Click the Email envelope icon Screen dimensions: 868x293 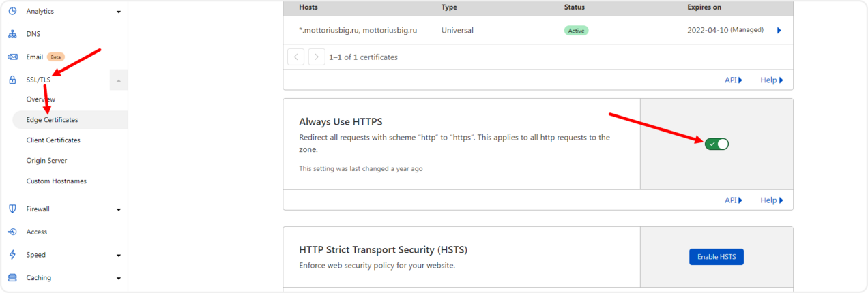click(x=12, y=57)
